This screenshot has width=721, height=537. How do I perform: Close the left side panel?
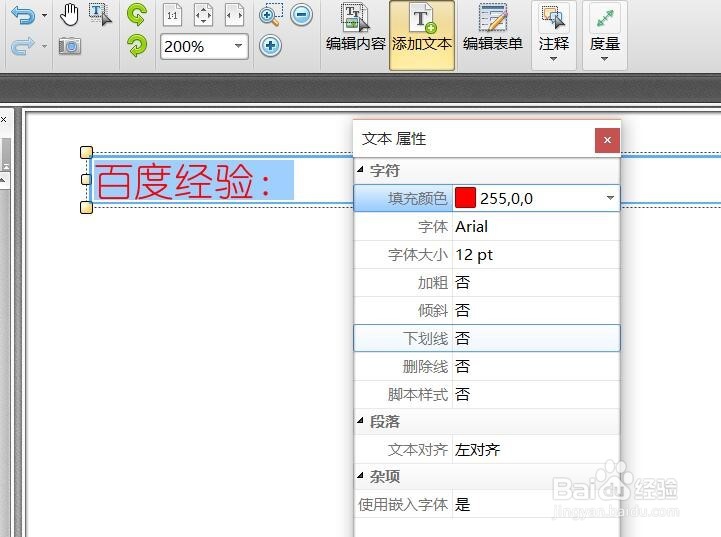click(4, 120)
